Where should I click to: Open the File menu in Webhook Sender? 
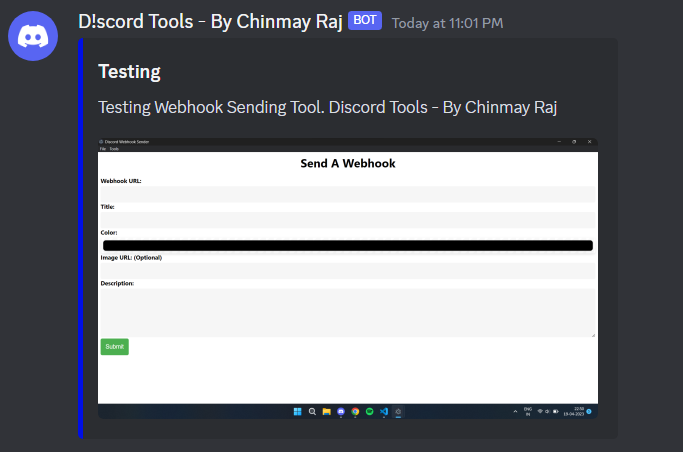(x=103, y=149)
